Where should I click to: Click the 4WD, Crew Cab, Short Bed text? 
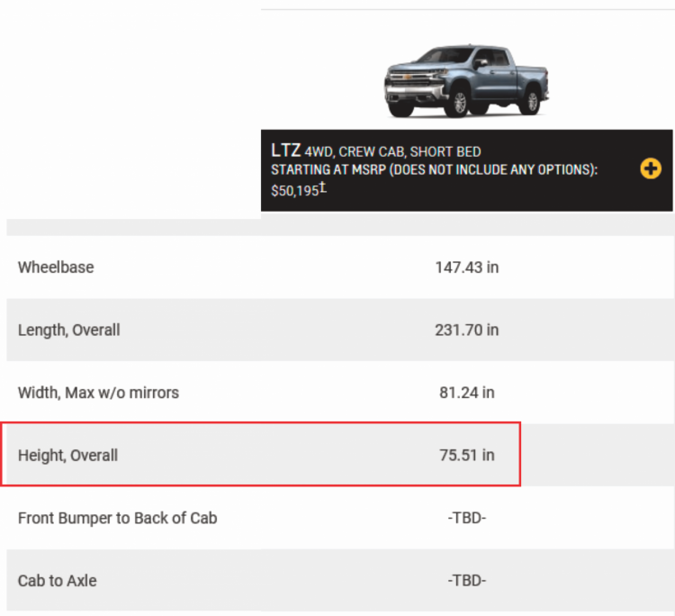(392, 152)
